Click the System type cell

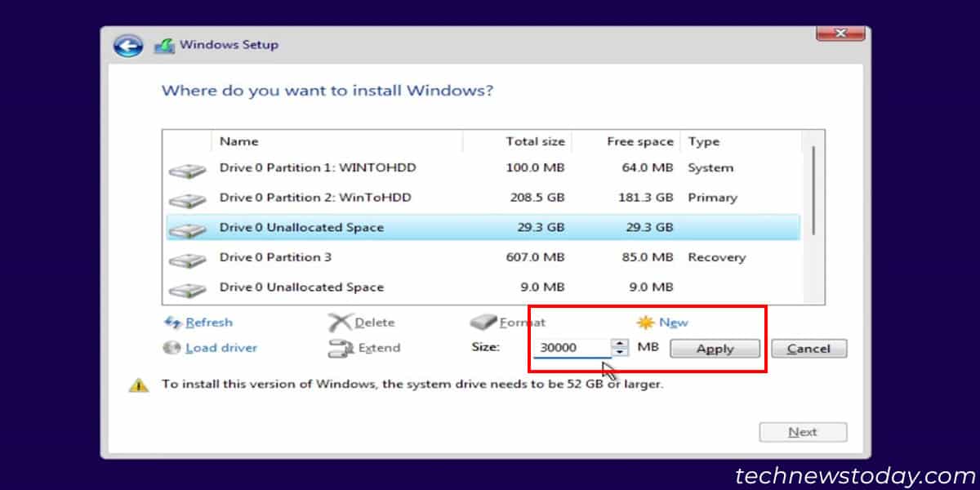point(710,167)
